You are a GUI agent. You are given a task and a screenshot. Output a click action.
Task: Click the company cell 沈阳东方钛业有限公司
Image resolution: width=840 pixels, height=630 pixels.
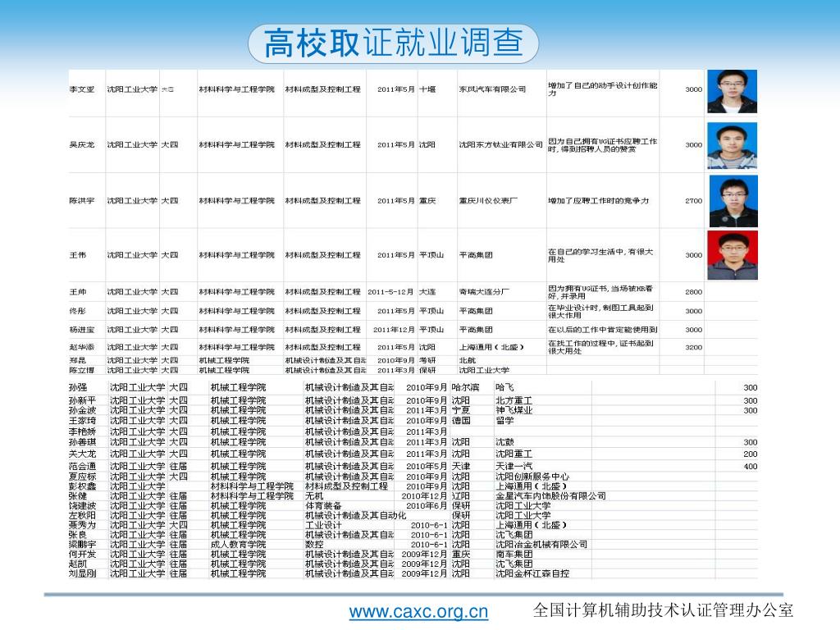click(501, 144)
